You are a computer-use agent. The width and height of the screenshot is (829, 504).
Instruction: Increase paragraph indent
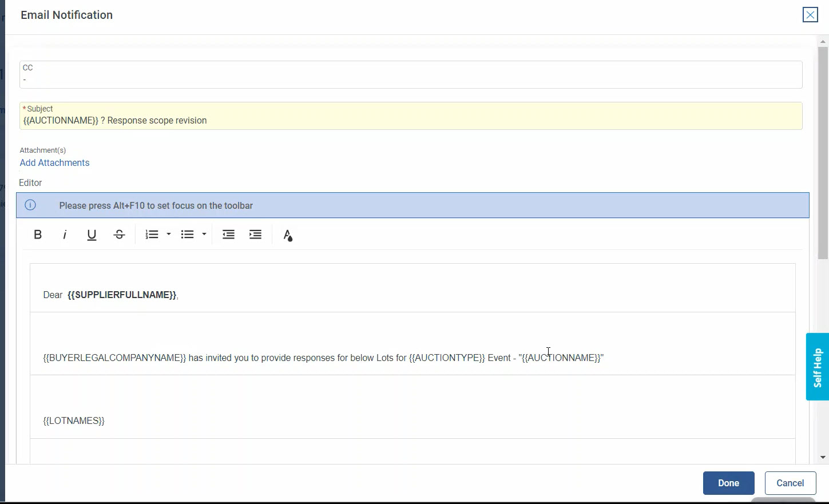[x=255, y=235]
